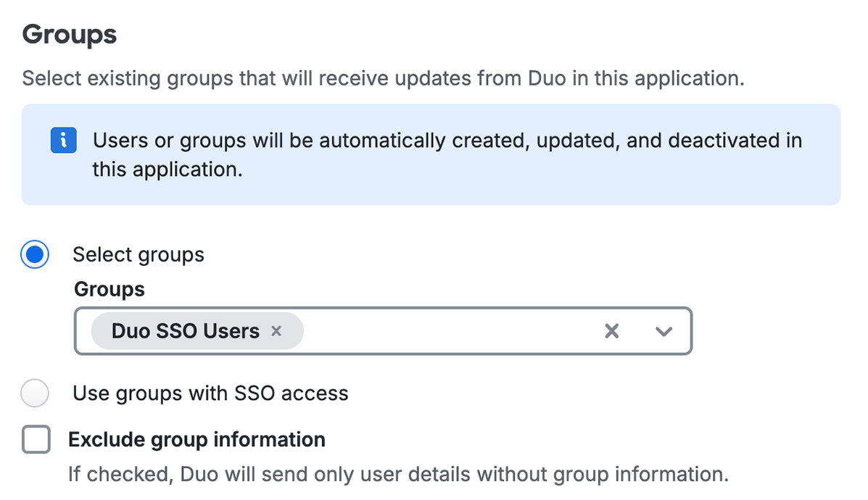
Task: Click the deselect icon next to the chevron
Action: [611, 331]
